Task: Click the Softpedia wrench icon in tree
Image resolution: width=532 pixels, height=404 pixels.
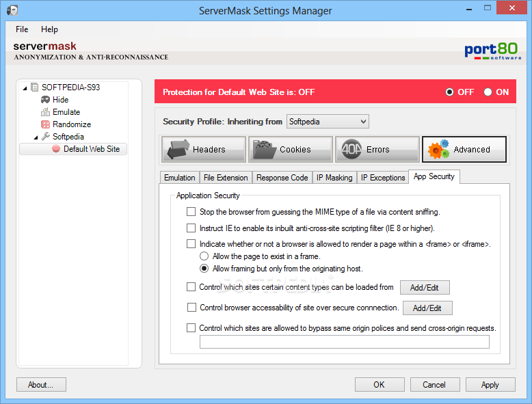Action: [x=45, y=136]
